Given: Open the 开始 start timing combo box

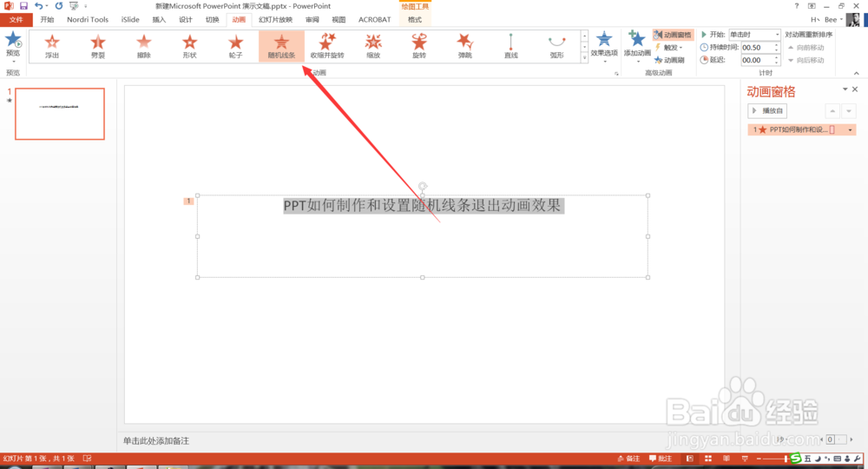Looking at the screenshot, I should coord(754,35).
